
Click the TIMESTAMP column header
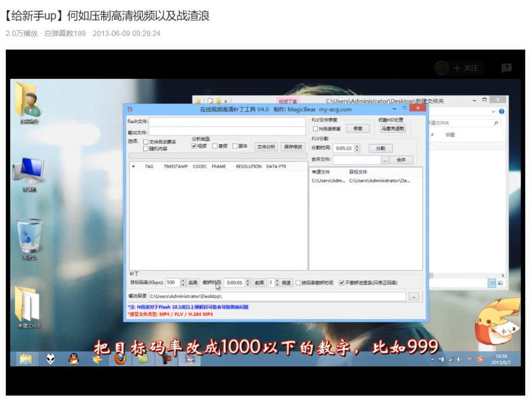click(x=175, y=166)
